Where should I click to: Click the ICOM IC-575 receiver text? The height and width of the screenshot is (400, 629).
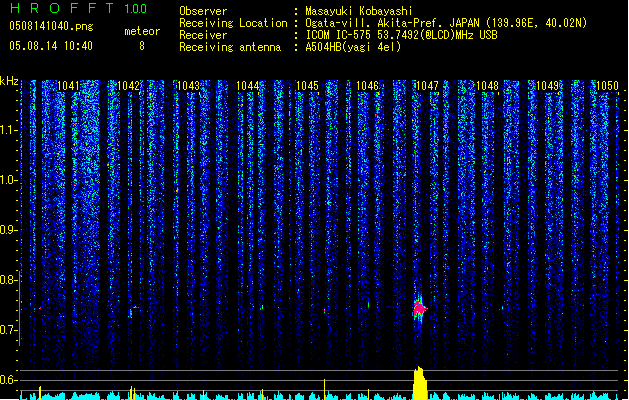click(x=401, y=35)
